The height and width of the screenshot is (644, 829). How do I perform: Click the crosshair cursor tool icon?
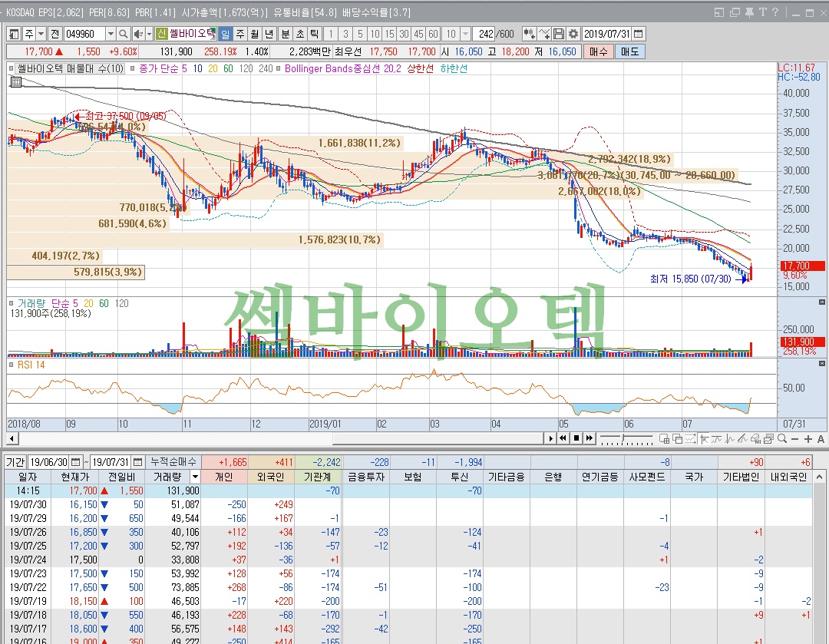pos(704,438)
